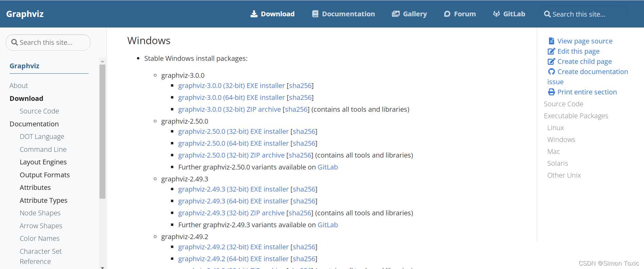
Task: Click the magnifier icon in top search
Action: click(547, 14)
